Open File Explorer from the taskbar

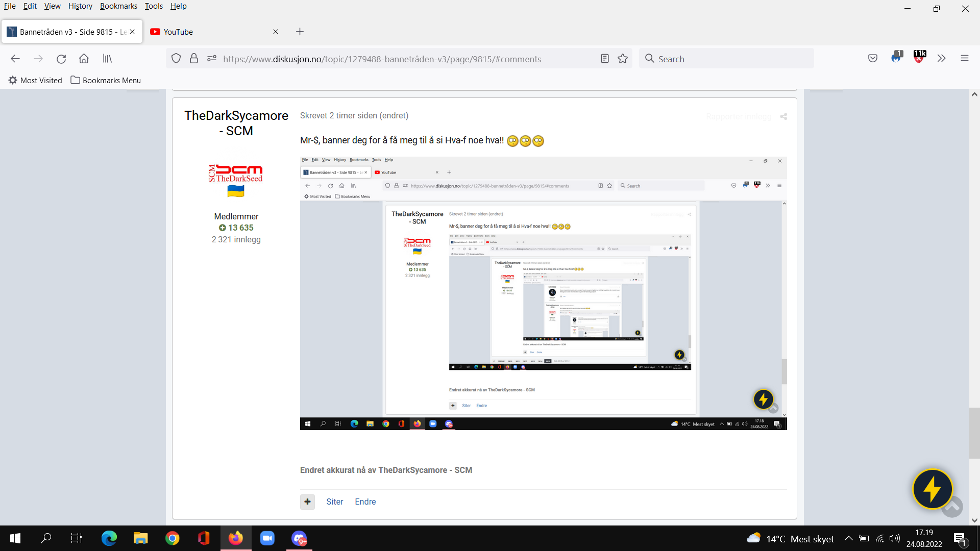pos(140,538)
